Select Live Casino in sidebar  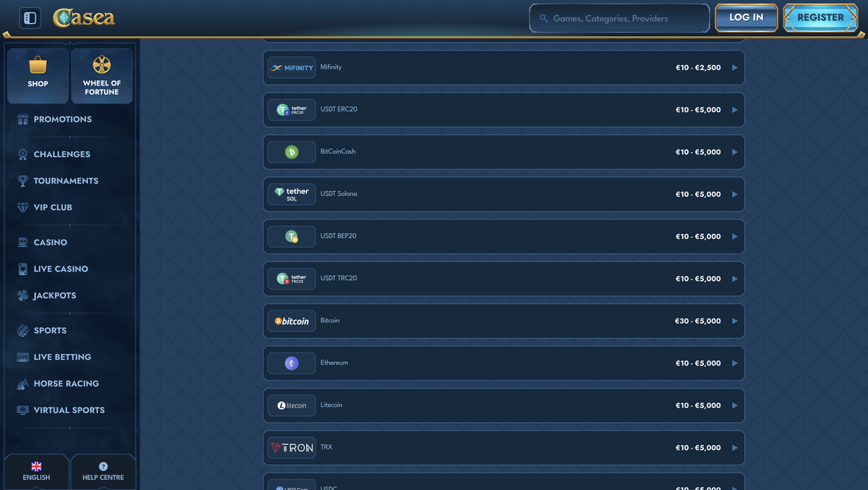click(61, 269)
